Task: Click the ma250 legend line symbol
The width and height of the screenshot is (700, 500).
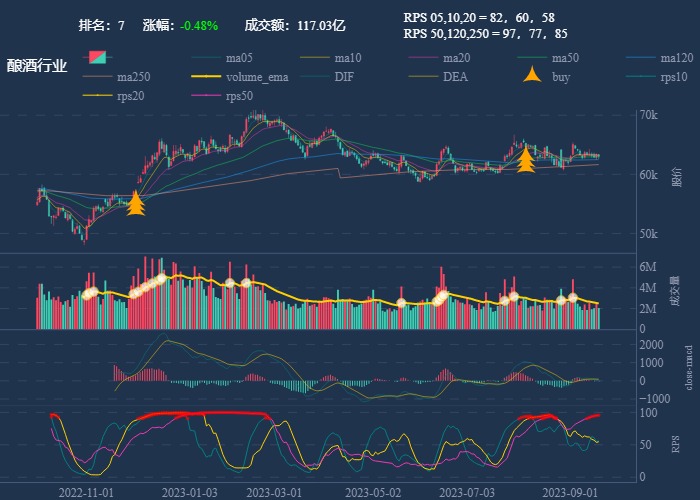Action: click(96, 77)
